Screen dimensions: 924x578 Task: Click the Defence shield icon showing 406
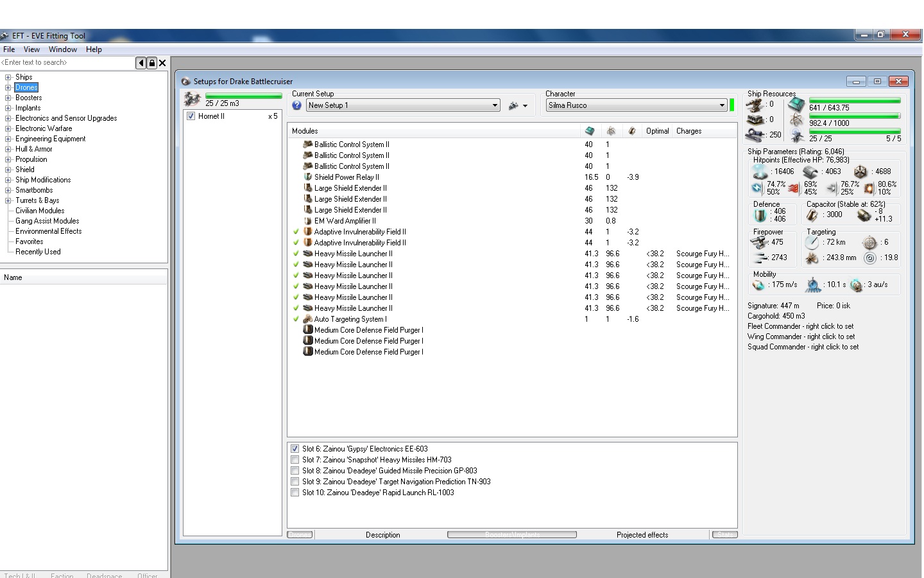(x=760, y=215)
